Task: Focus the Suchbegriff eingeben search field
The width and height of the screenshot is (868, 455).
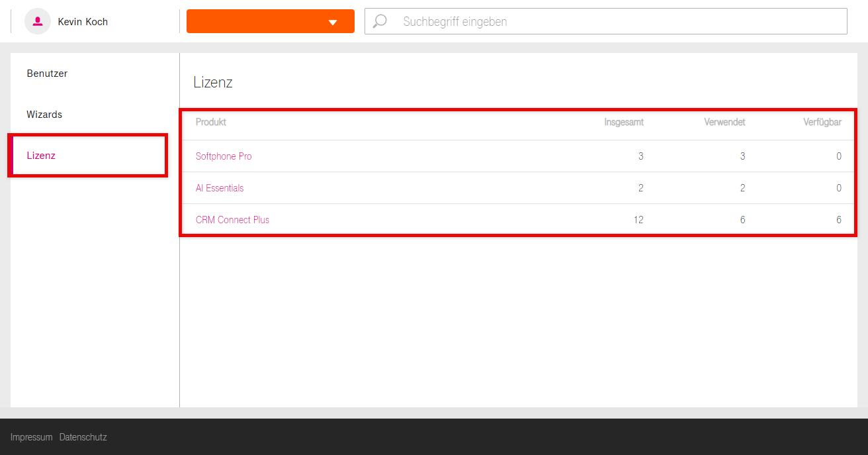Action: coord(615,21)
